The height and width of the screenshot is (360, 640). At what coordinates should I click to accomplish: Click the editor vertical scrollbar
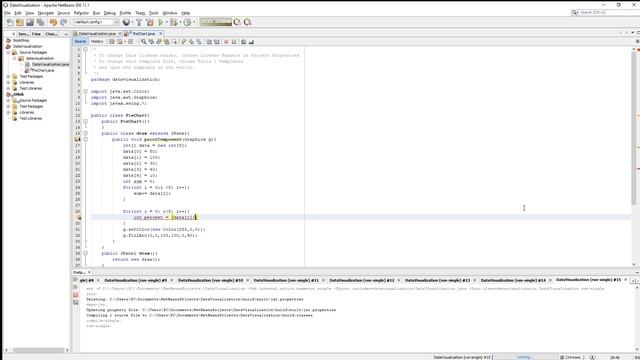[x=634, y=129]
